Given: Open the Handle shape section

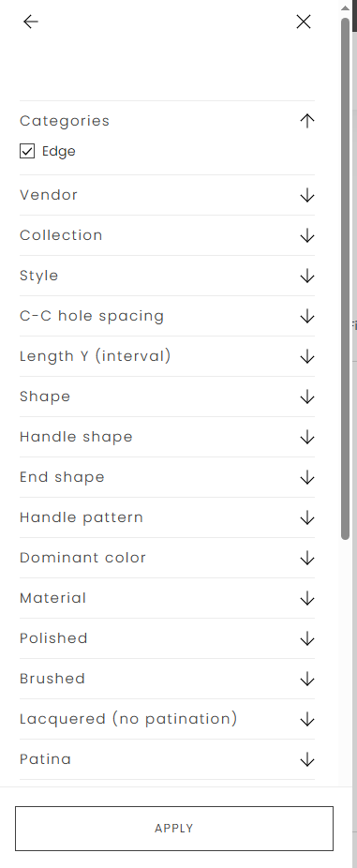Looking at the screenshot, I should (167, 437).
